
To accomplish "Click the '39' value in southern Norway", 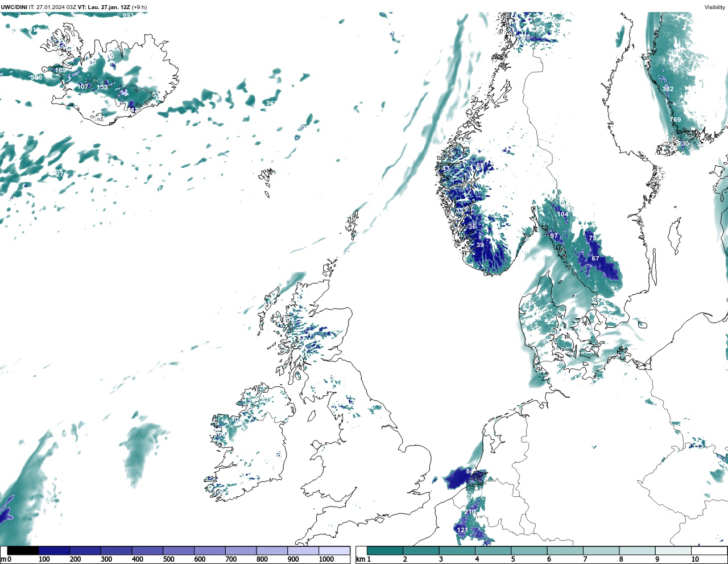I will (480, 245).
